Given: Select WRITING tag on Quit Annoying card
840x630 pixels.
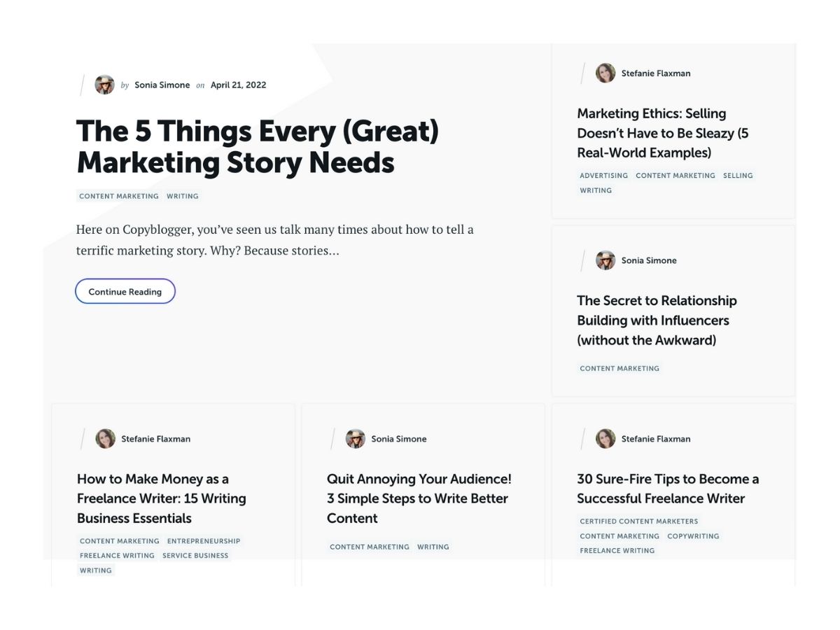Looking at the screenshot, I should (x=433, y=547).
